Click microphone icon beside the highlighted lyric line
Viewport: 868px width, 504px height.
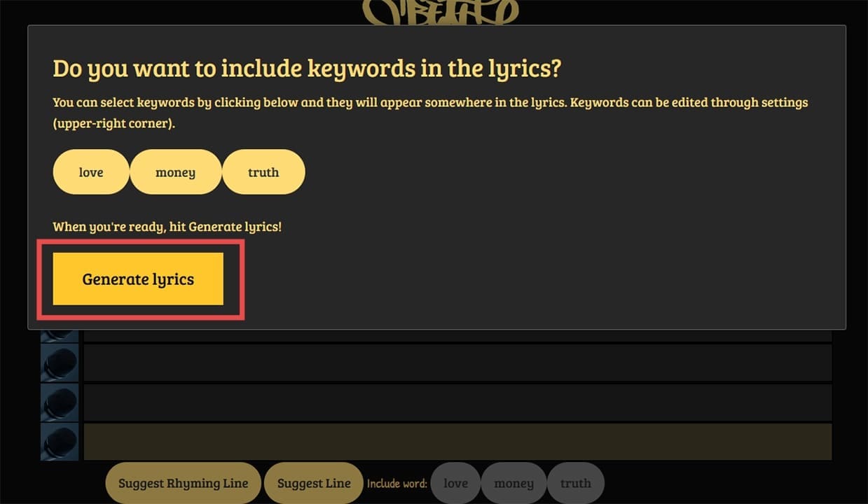point(60,442)
